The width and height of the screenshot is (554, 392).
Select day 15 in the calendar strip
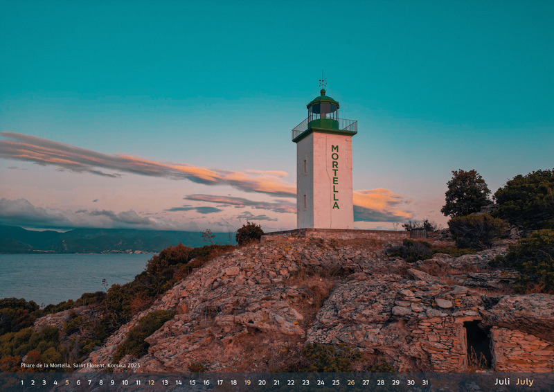click(193, 382)
